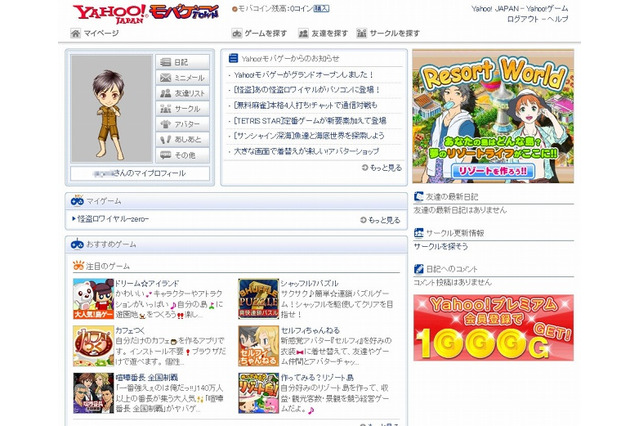The height and width of the screenshot is (426, 640).
Task: Click the モバゲータウン logo
Action: pyautogui.click(x=184, y=12)
